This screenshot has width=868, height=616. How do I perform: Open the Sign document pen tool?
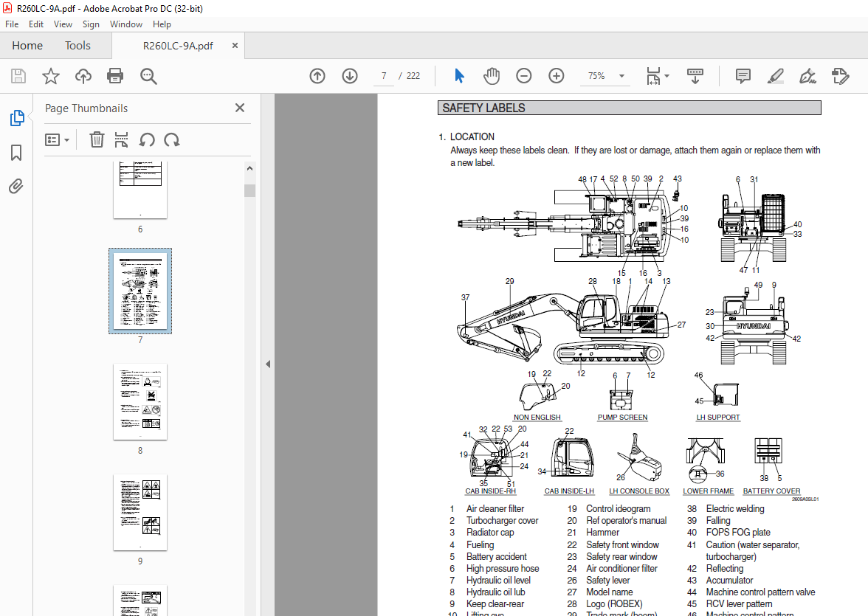(807, 76)
